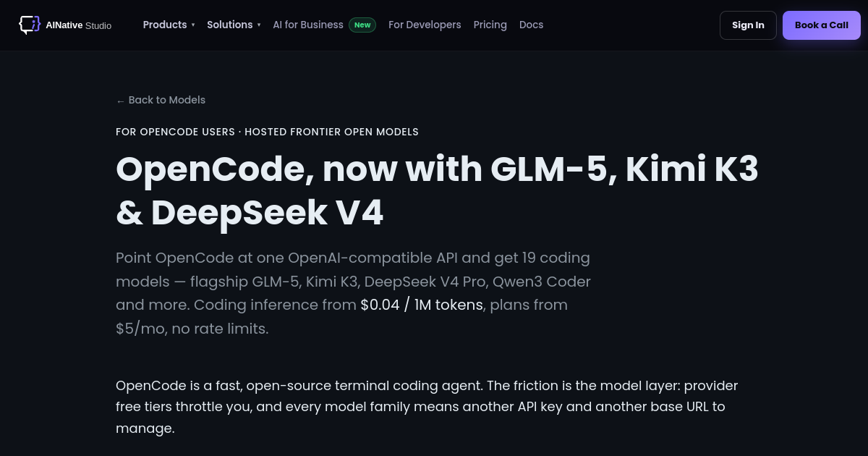Expand the Solutions dropdown menu

[234, 25]
